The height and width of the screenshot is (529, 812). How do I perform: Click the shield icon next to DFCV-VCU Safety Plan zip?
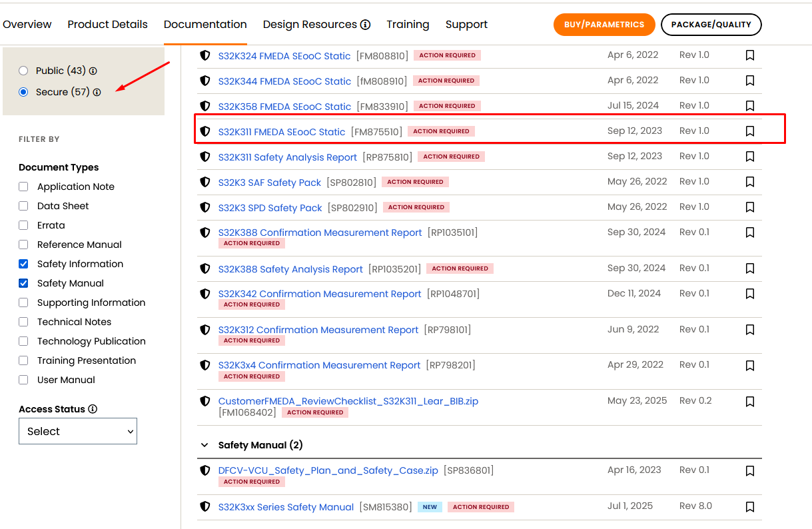[204, 470]
